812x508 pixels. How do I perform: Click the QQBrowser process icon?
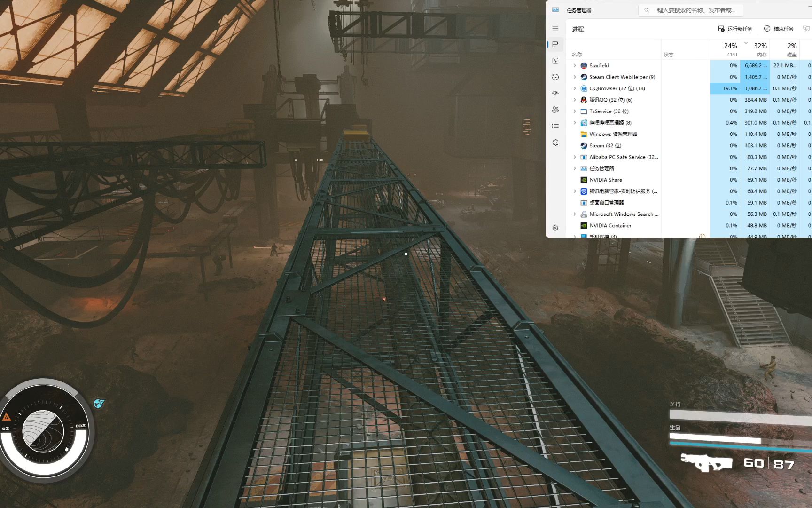[x=584, y=88]
